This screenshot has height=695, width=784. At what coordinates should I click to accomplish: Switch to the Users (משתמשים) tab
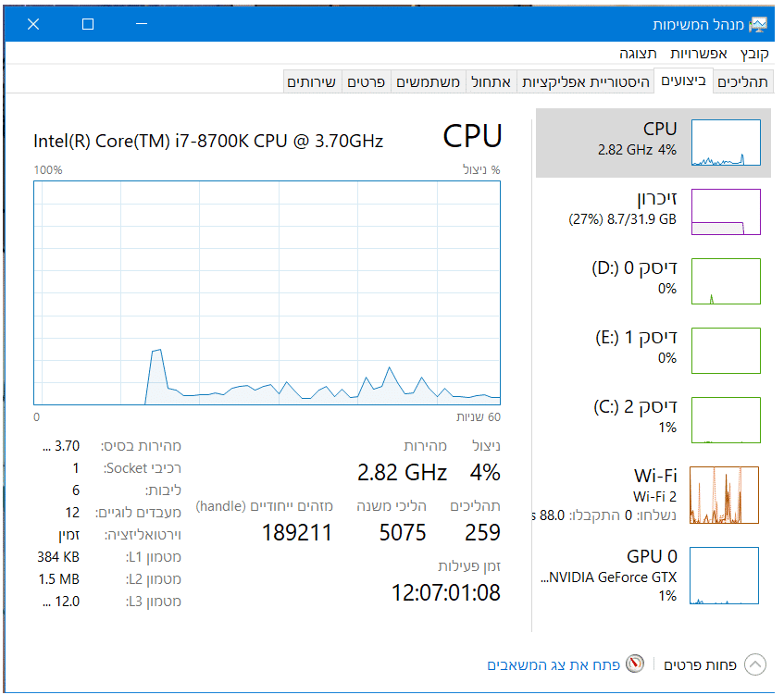[x=429, y=82]
